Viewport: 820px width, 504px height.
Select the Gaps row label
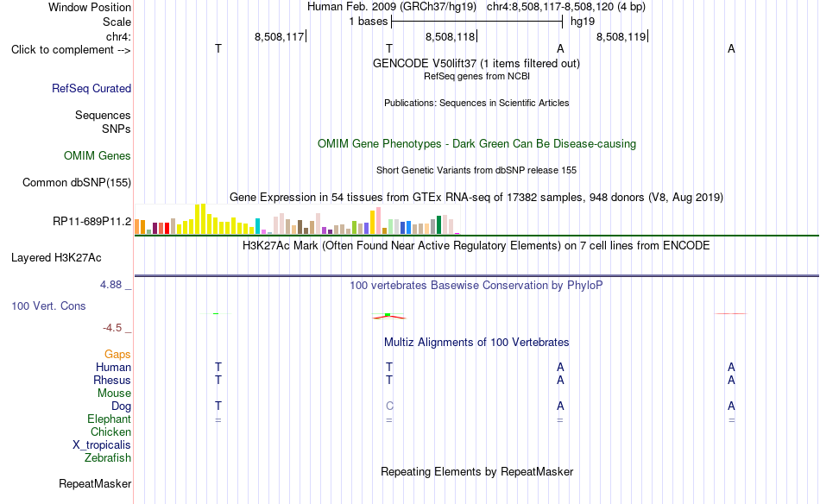click(x=117, y=355)
